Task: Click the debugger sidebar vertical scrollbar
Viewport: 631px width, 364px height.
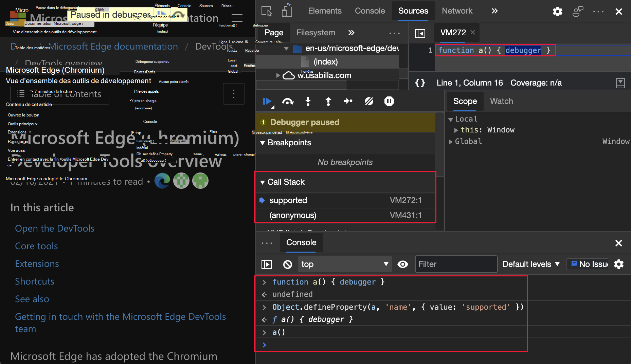Action: (440, 144)
